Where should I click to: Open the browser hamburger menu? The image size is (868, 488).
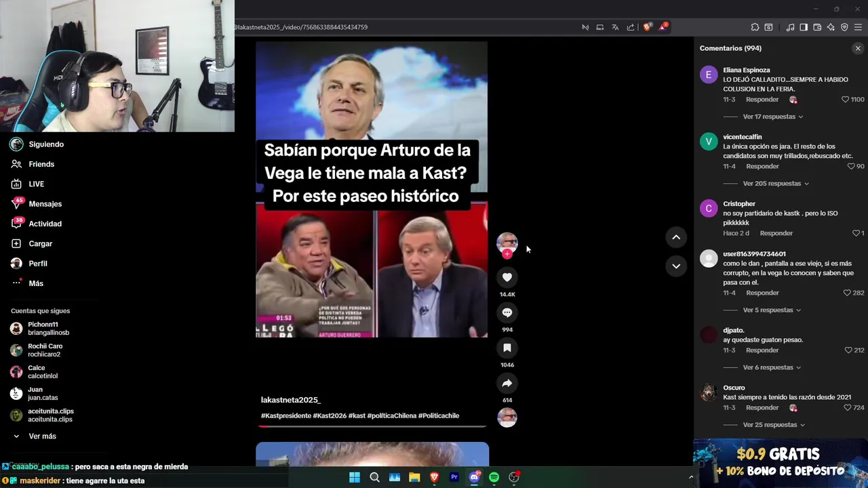pos(858,27)
